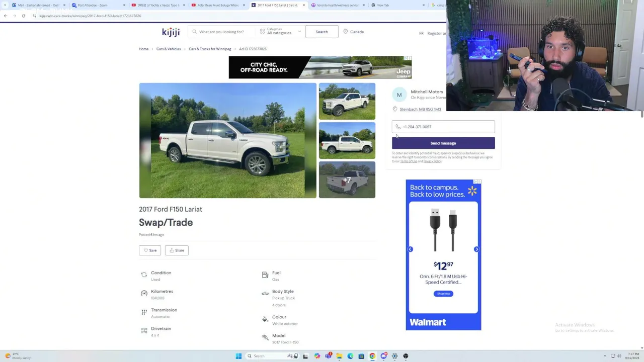Click previous arrow on Walmart ad

click(x=410, y=249)
